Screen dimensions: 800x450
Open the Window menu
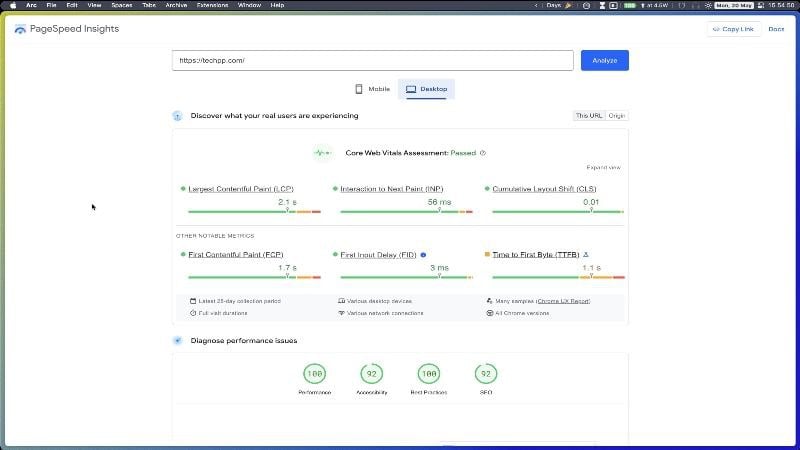[249, 5]
